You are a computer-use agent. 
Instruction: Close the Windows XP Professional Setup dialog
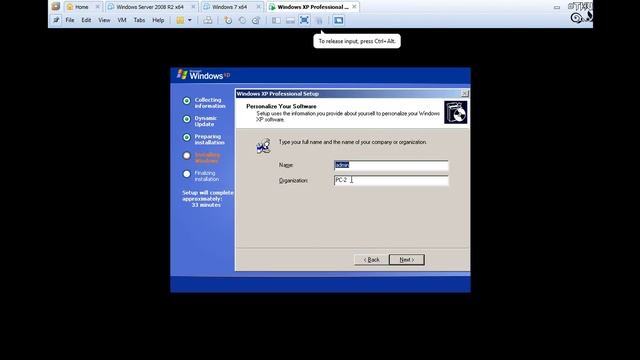(464, 93)
